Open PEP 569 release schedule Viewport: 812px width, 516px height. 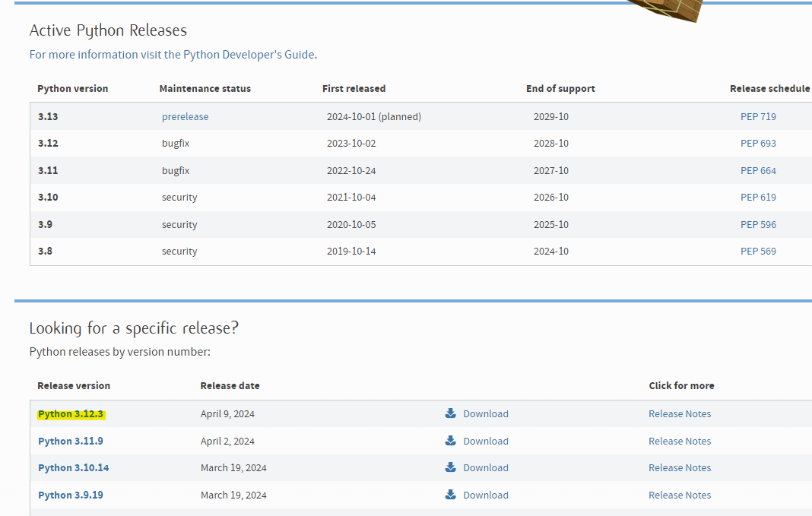click(758, 251)
